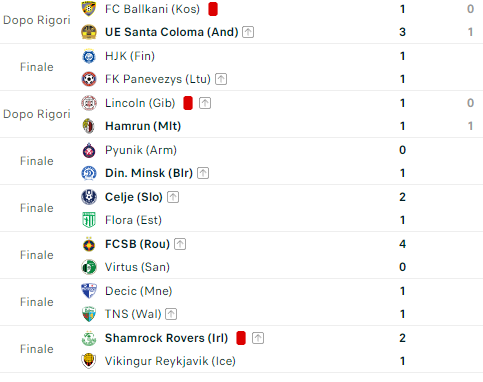Viewport: 483px width, 382px height.
Task: Click the FCSB team logo
Action: [89, 244]
